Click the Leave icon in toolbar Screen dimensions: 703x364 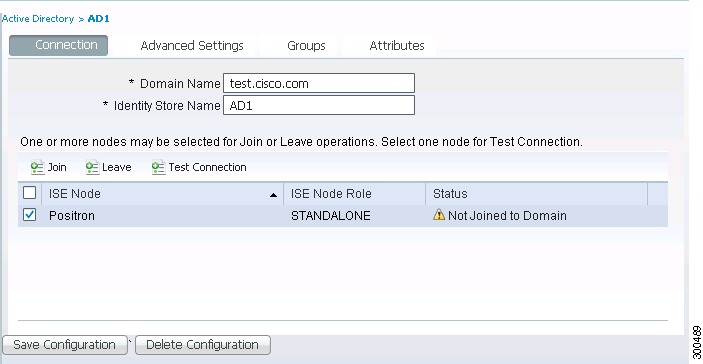coord(92,168)
